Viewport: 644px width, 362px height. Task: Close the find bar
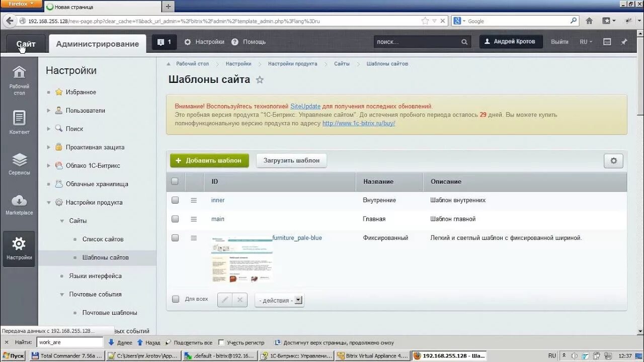(x=6, y=342)
